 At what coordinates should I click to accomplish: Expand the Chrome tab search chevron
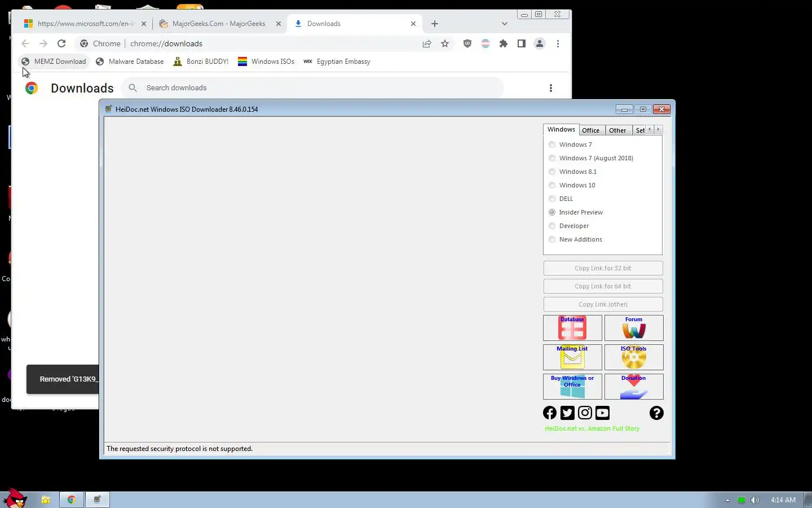coord(505,24)
